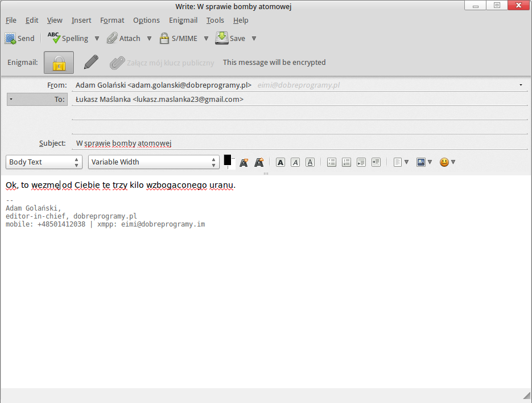532x403 pixels.
Task: Toggle Enigmail signing pencil icon
Action: (91, 63)
